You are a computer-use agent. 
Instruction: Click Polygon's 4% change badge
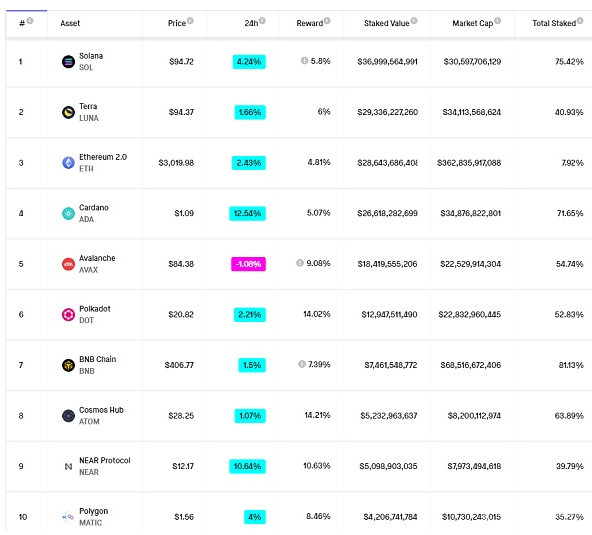[255, 517]
